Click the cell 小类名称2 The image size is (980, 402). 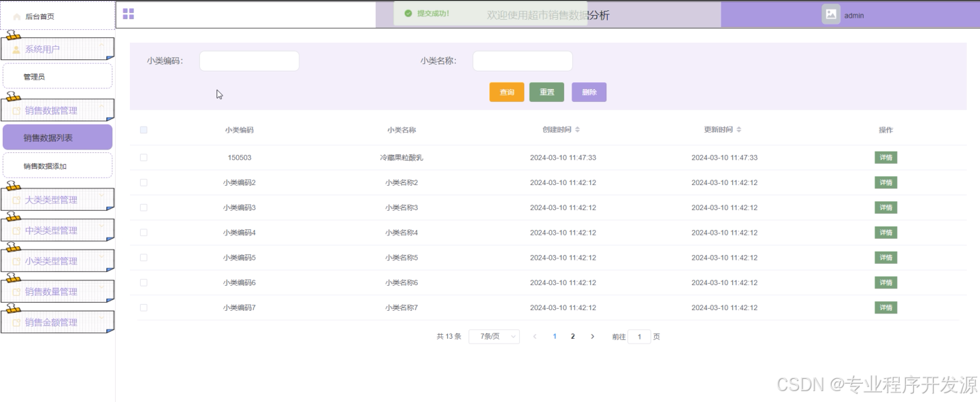tap(402, 182)
